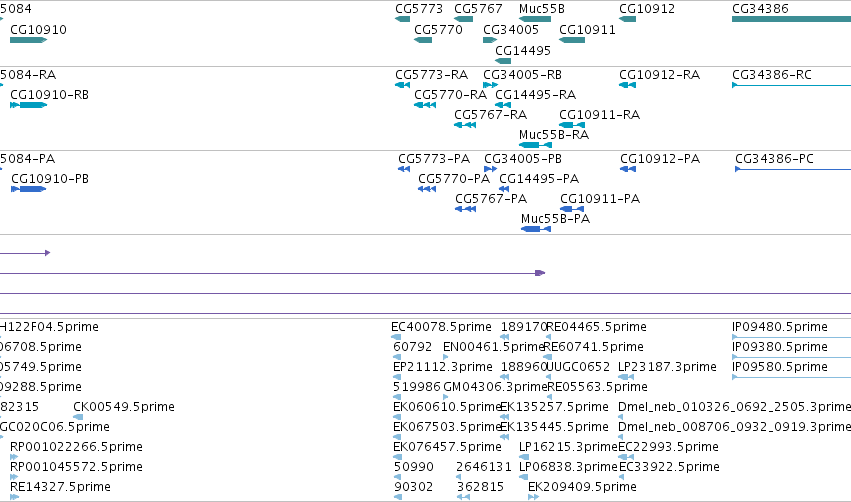Select the CG10910 gene feature bar
This screenshot has width=851, height=502.
pyautogui.click(x=28, y=40)
